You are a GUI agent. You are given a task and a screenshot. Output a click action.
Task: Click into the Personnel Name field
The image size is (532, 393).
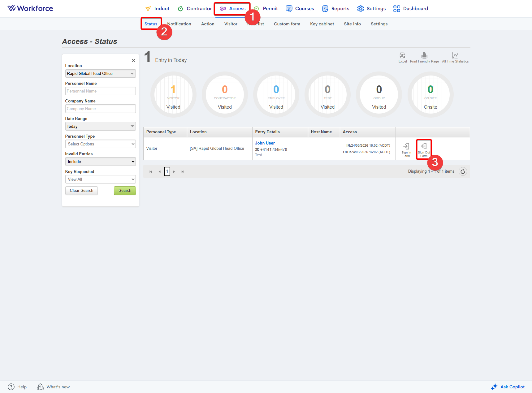(100, 91)
